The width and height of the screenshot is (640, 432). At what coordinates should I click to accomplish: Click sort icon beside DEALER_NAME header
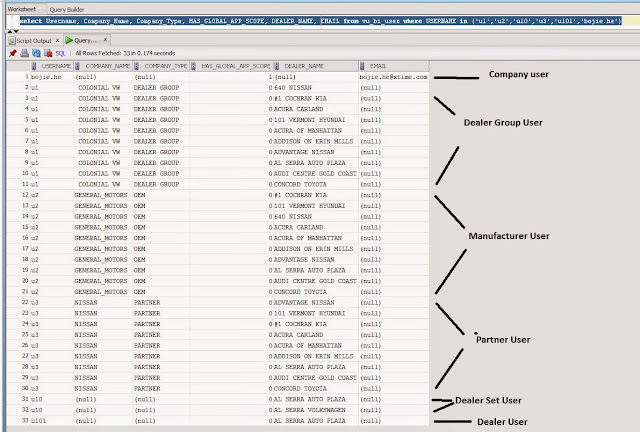click(x=276, y=66)
